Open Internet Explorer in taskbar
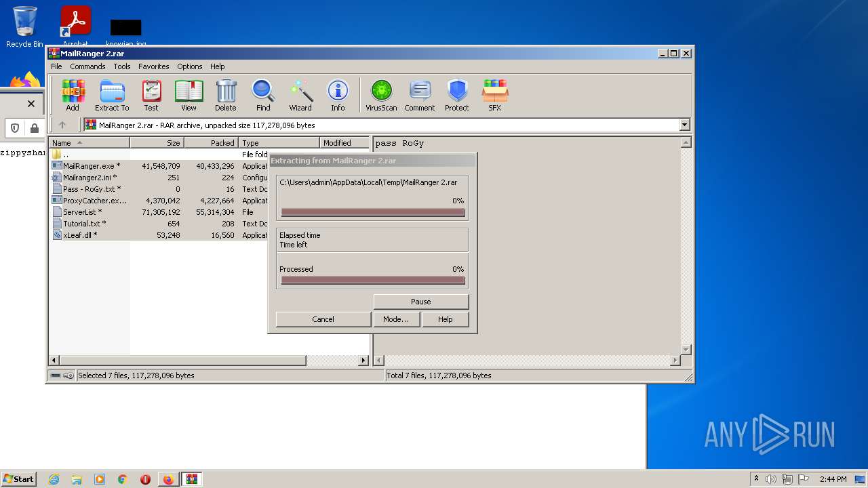The width and height of the screenshot is (868, 488). (x=54, y=479)
